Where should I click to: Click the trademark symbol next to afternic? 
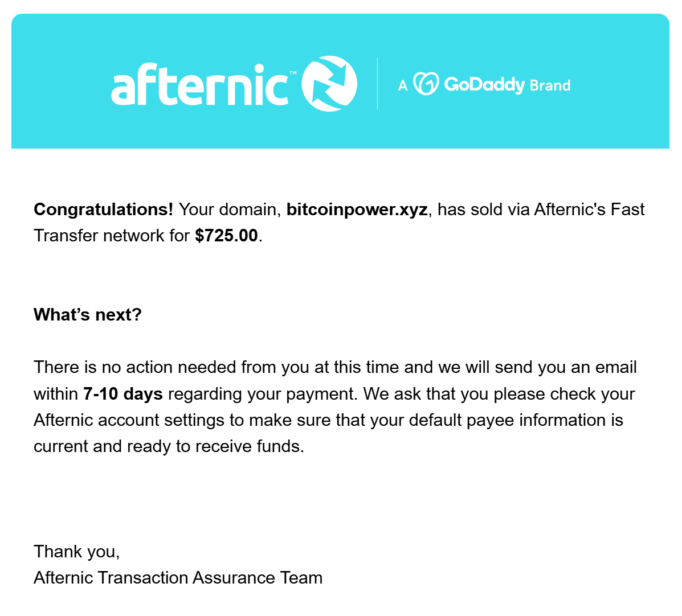pyautogui.click(x=293, y=73)
